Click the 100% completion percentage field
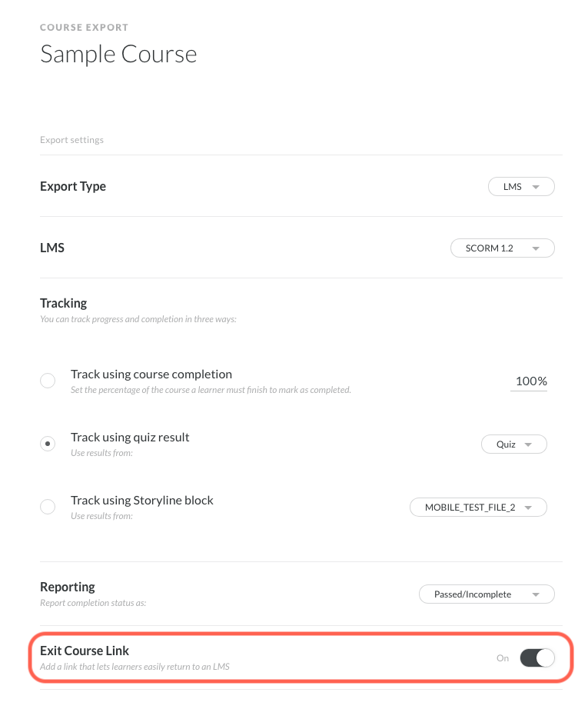588x719 pixels. 530,381
